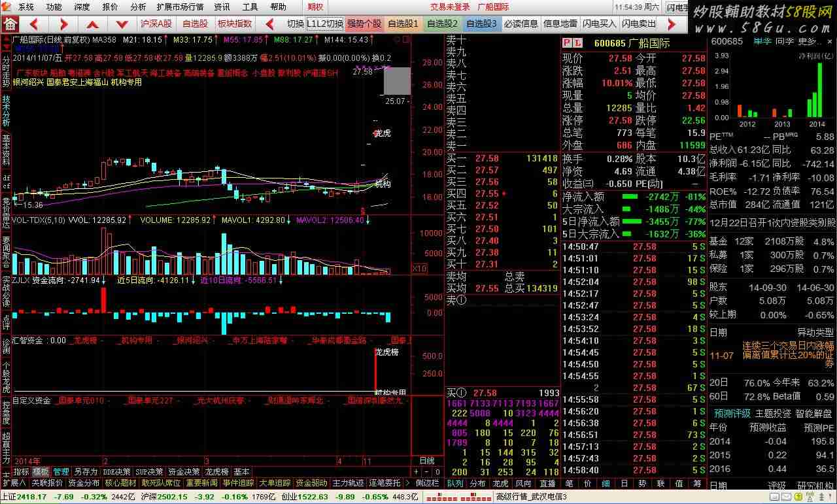Select the 指标 tab below the chart
The height and width of the screenshot is (504, 837).
point(22,471)
